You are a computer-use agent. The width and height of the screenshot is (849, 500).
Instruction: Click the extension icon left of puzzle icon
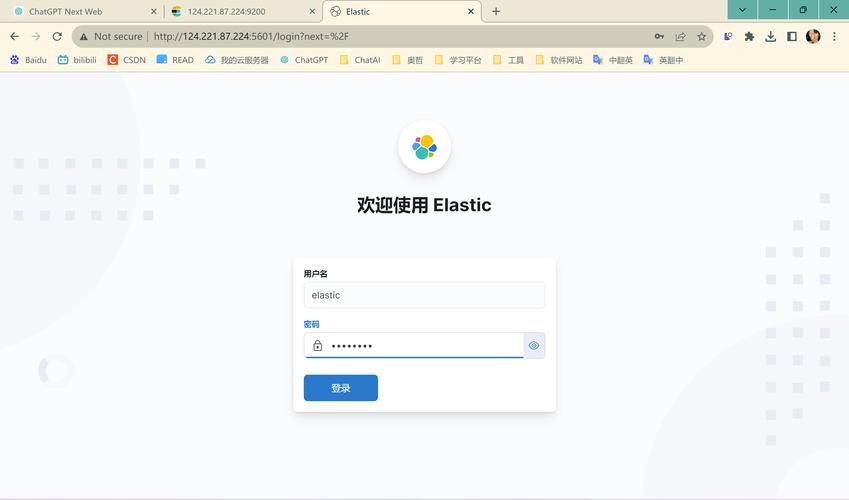728,36
